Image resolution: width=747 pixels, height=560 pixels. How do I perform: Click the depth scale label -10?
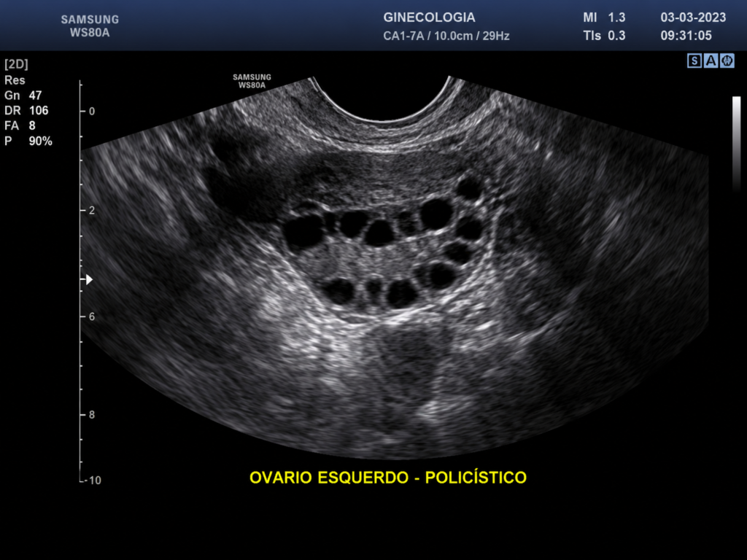93,480
